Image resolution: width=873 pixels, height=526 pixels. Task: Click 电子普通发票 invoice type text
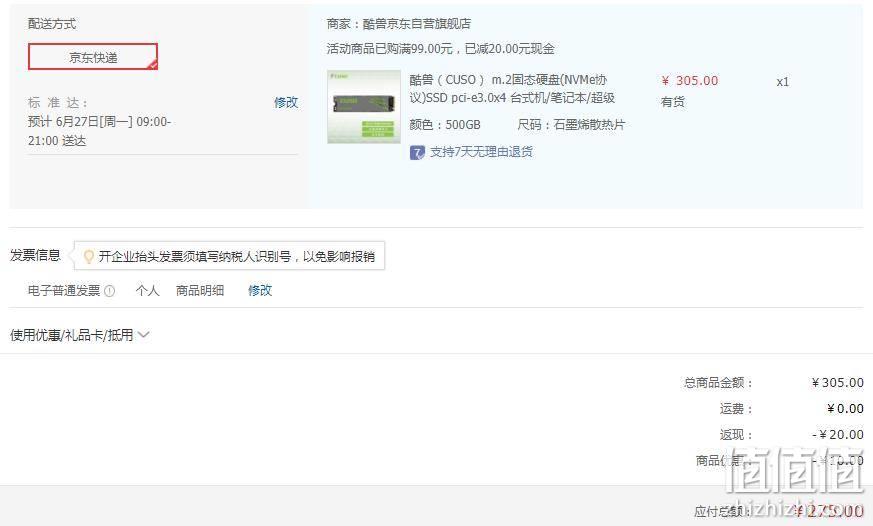tap(64, 290)
